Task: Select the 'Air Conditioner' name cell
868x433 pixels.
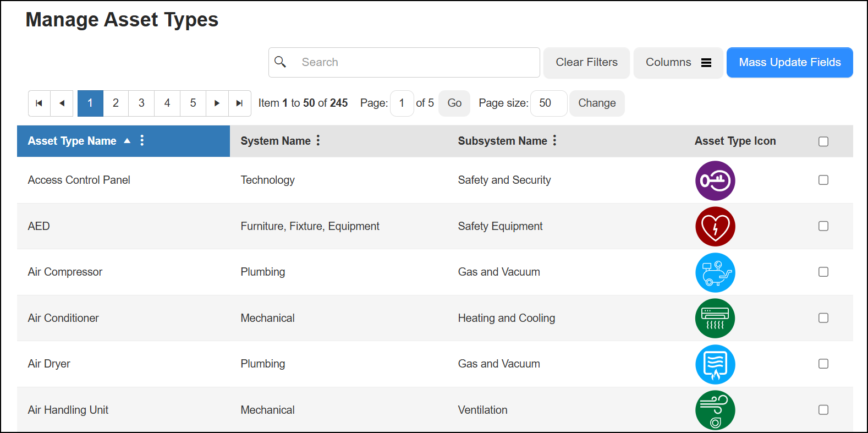Action: tap(63, 318)
